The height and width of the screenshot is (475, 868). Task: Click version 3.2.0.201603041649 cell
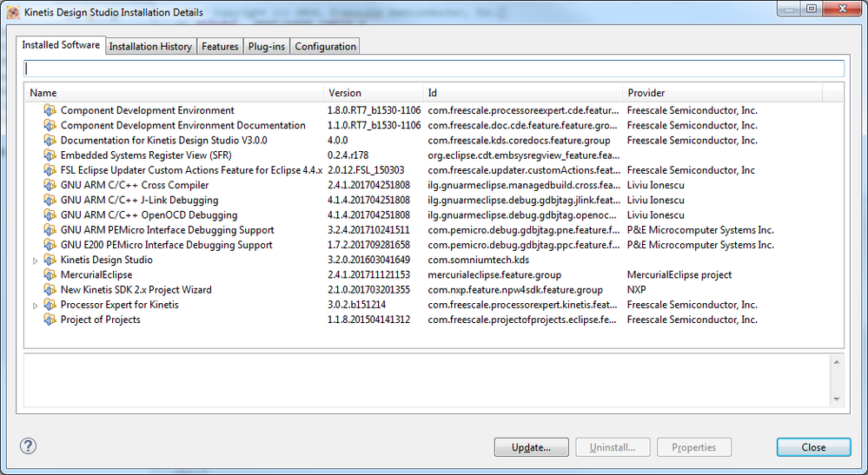(x=368, y=260)
